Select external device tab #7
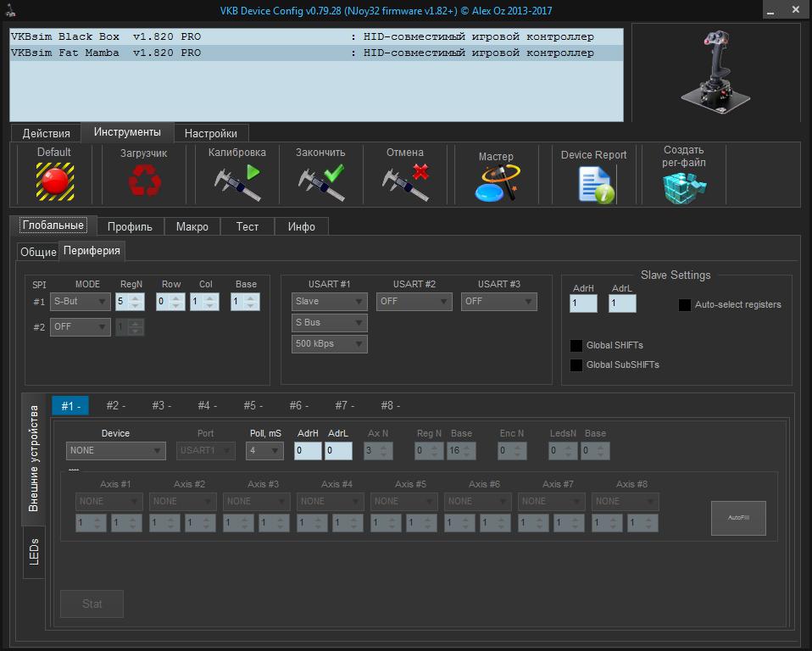 coord(345,405)
